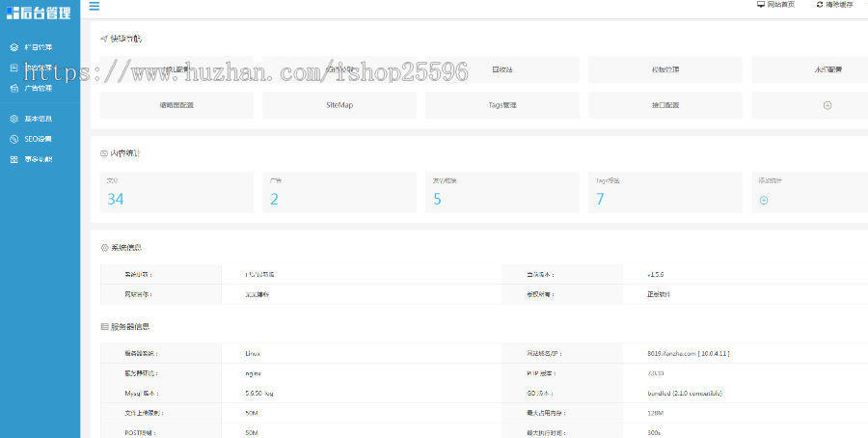Open the 文章 card showing 34
Viewport: 868px width, 438px height.
pos(176,192)
